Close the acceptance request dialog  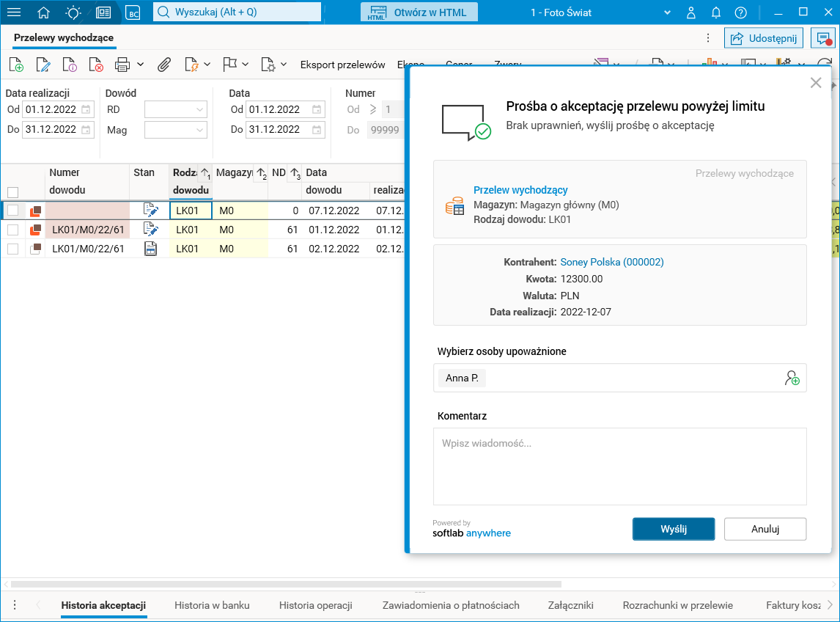tap(816, 83)
